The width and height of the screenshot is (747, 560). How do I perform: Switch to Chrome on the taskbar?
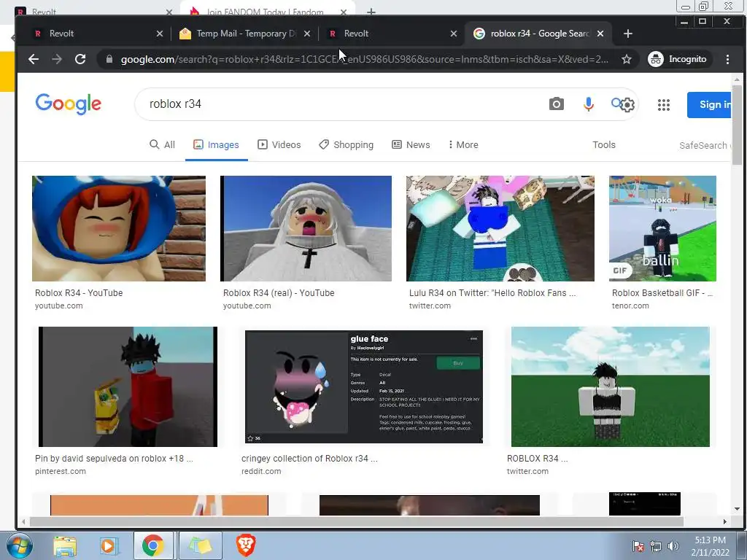152,545
